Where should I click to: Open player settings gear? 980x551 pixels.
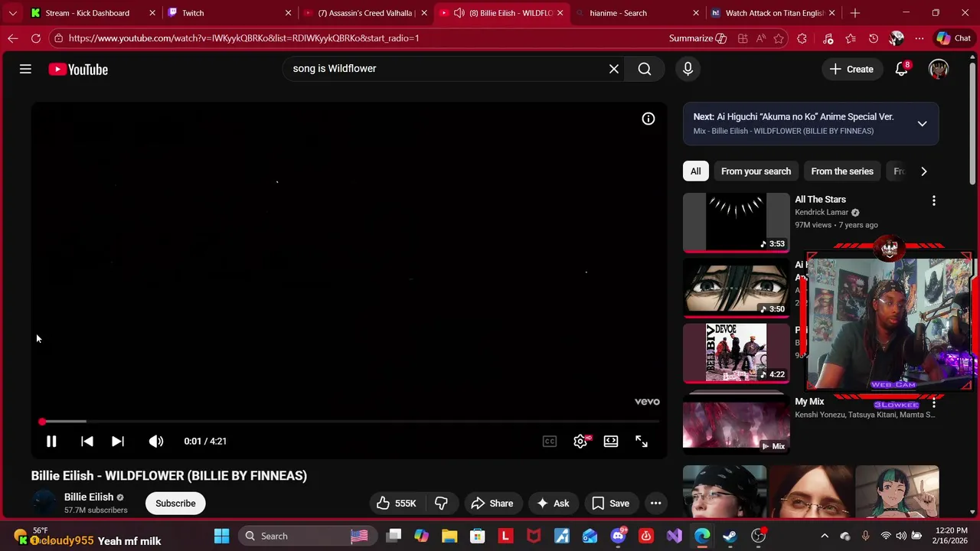pos(580,442)
